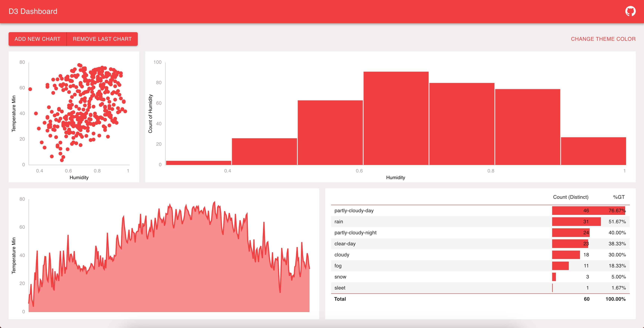Select the partly-cloudy-day table row
Image resolution: width=644 pixels, height=328 pixels.
point(354,211)
